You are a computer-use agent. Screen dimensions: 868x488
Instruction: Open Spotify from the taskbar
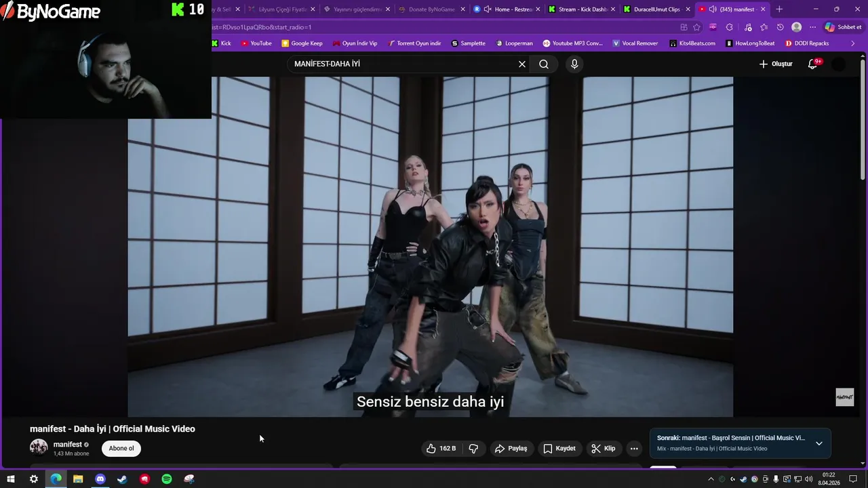pyautogui.click(x=167, y=479)
